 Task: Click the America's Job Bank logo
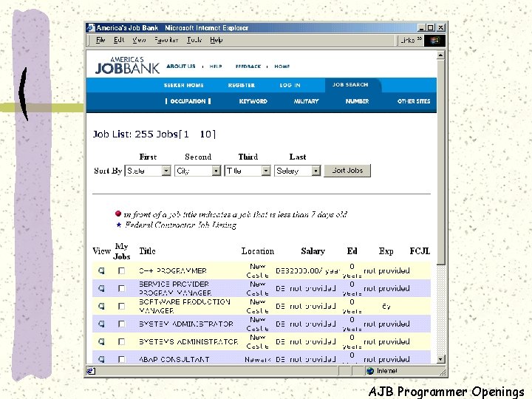click(127, 65)
